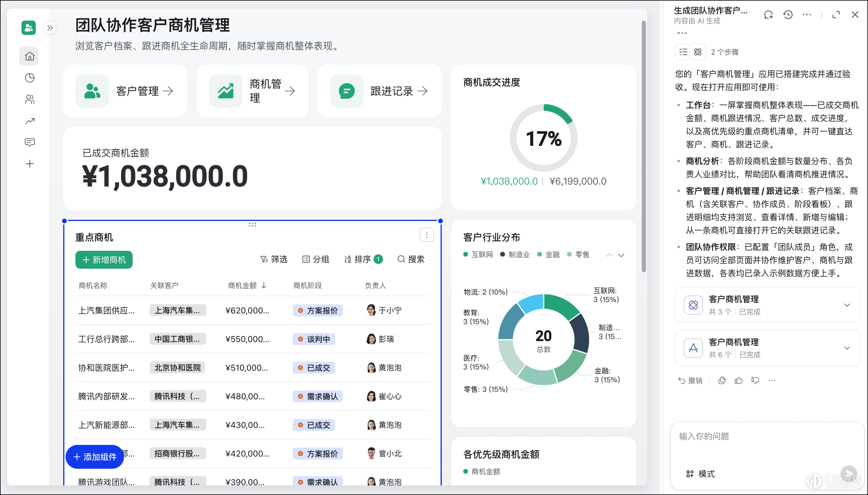
Task: Show next legend page with the down chevron
Action: (621, 255)
